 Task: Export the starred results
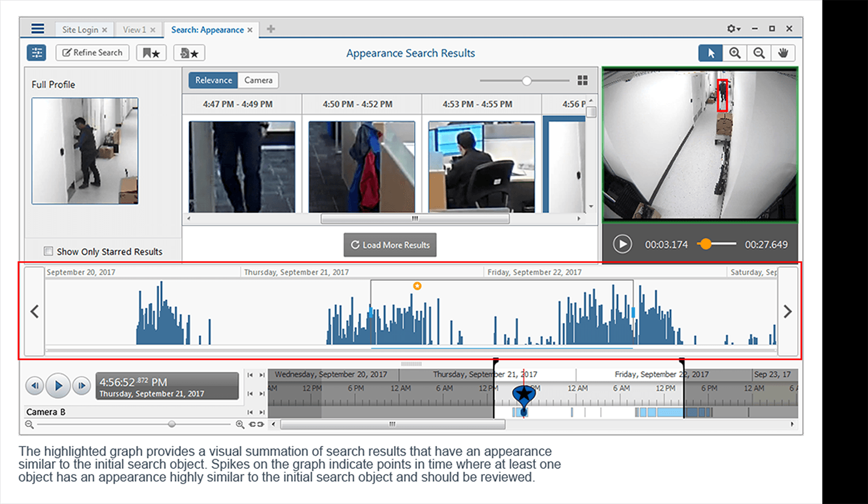(189, 53)
